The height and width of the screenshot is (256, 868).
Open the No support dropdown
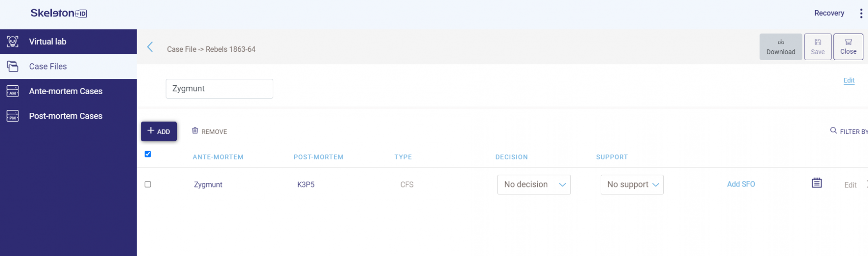pyautogui.click(x=632, y=185)
